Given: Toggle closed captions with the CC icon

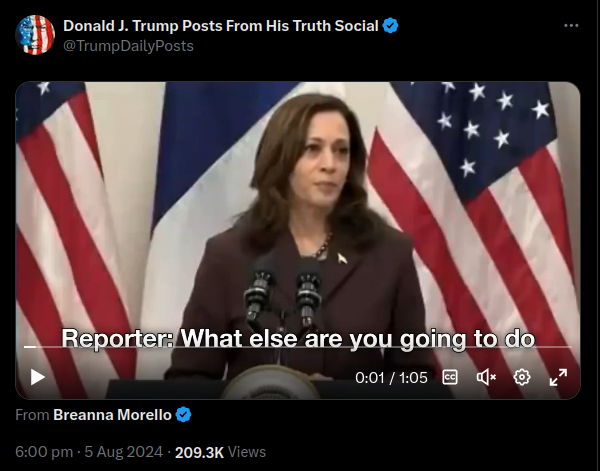Looking at the screenshot, I should point(450,377).
